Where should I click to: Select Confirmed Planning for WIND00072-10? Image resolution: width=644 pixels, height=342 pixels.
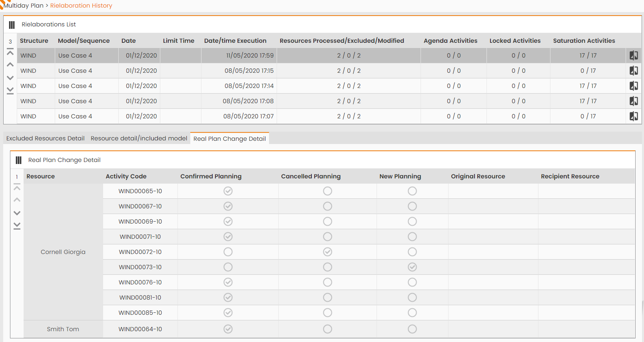click(x=228, y=252)
